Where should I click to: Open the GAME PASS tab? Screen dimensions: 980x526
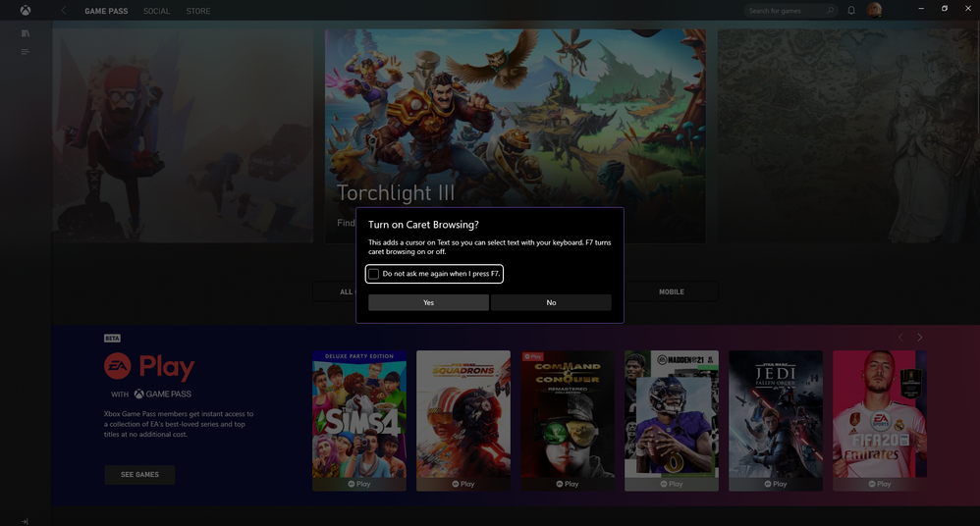[106, 11]
